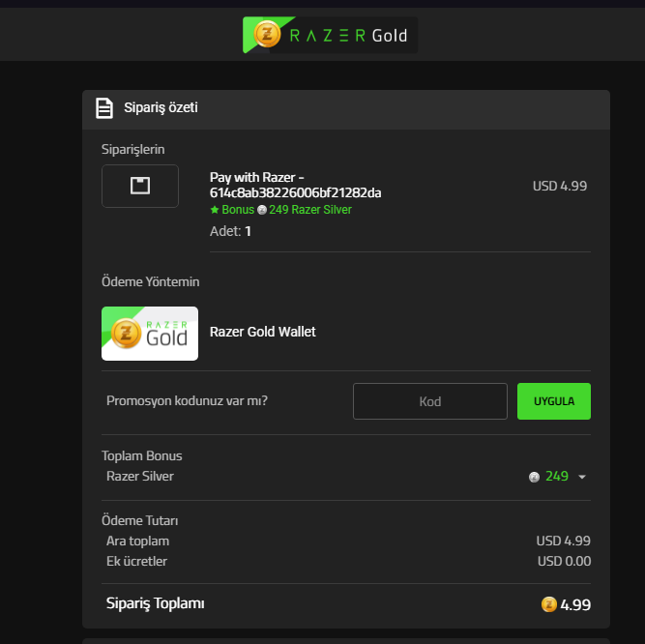Click the '249 Razer Silver' bonus text
Screen dimensions: 645x644
pyautogui.click(x=310, y=210)
